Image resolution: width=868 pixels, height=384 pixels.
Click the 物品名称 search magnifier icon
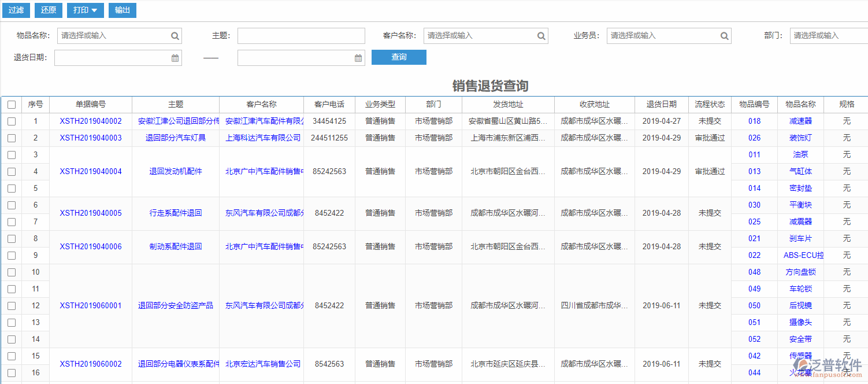click(x=175, y=36)
